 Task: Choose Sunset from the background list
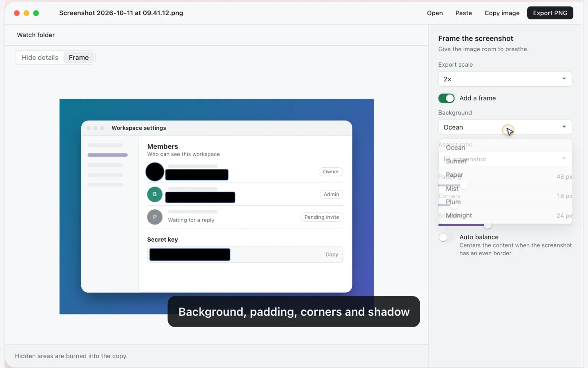click(x=505, y=161)
